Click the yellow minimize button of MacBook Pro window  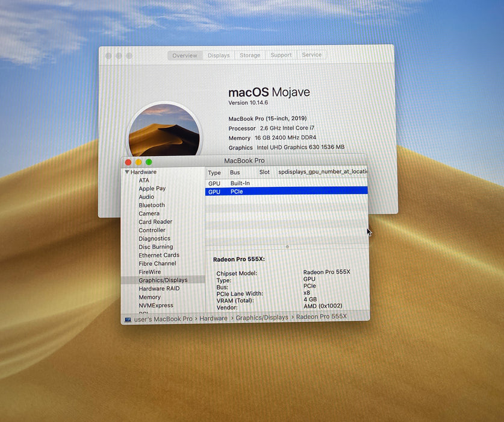138,162
